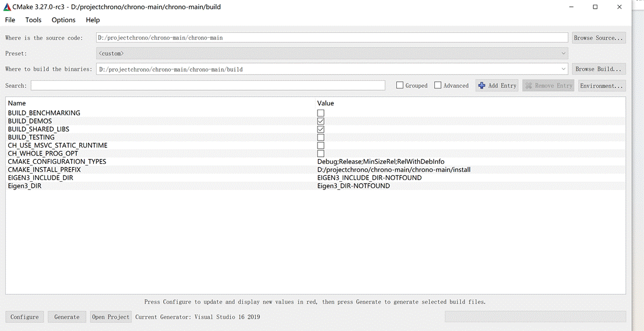Image resolution: width=644 pixels, height=331 pixels.
Task: Click the Add Entry button
Action: pyautogui.click(x=497, y=86)
